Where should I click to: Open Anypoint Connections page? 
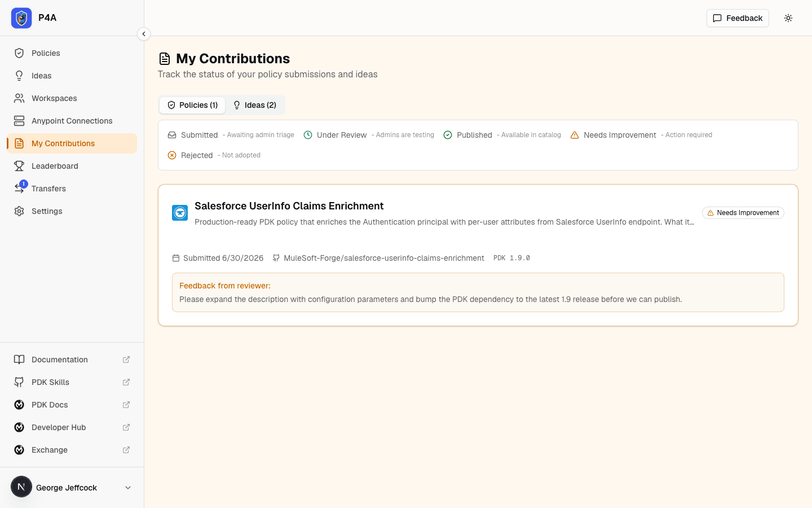tap(72, 121)
